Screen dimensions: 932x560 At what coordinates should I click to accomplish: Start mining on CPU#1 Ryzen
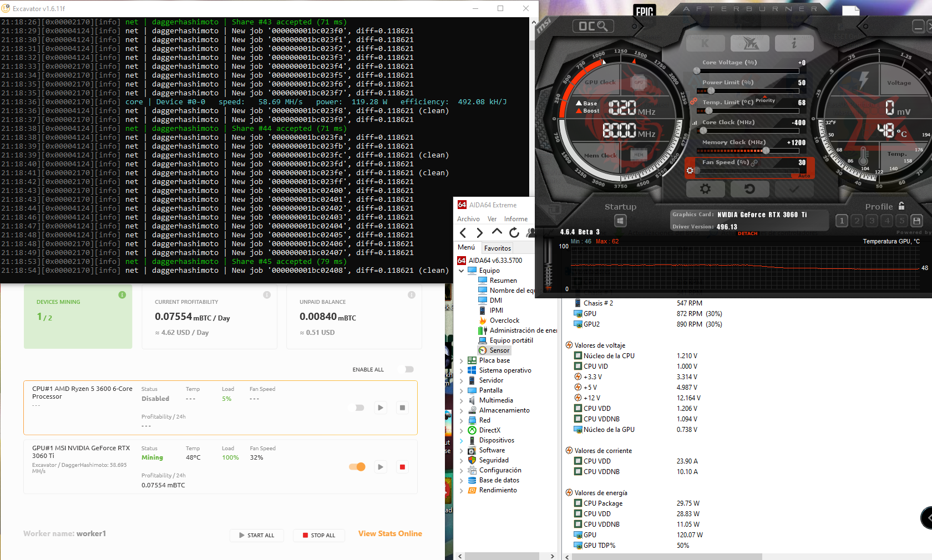[381, 408]
